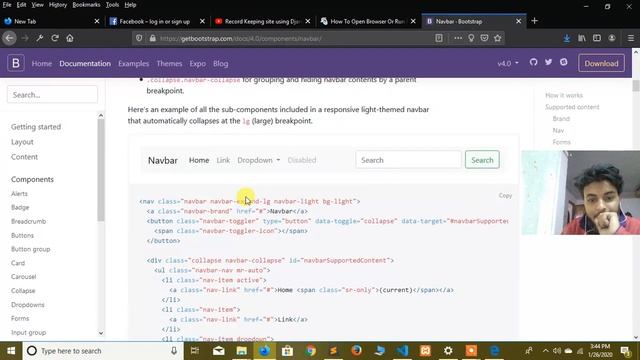Image resolution: width=640 pixels, height=360 pixels.
Task: Open the v4.0 version dropdown
Action: pos(508,63)
